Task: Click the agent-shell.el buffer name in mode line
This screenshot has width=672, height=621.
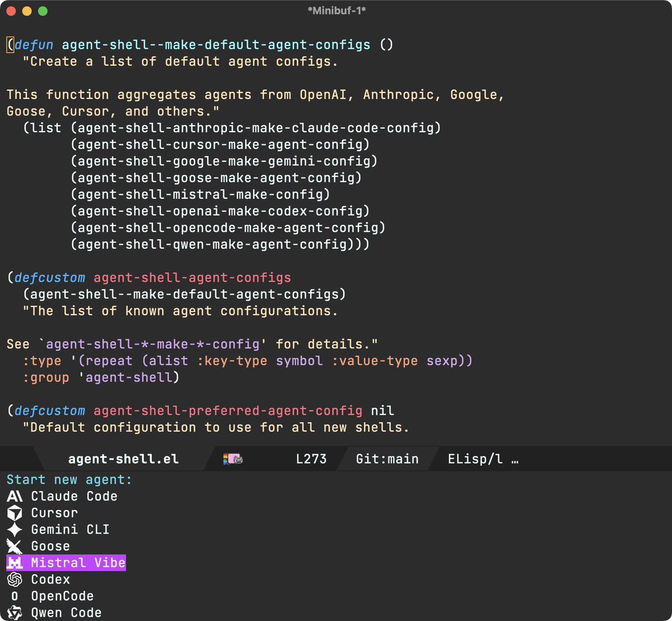Action: pos(123,459)
